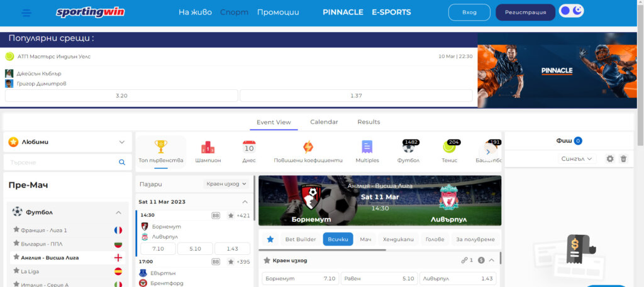Select Англия - Висша Лига league

[x=50, y=258]
